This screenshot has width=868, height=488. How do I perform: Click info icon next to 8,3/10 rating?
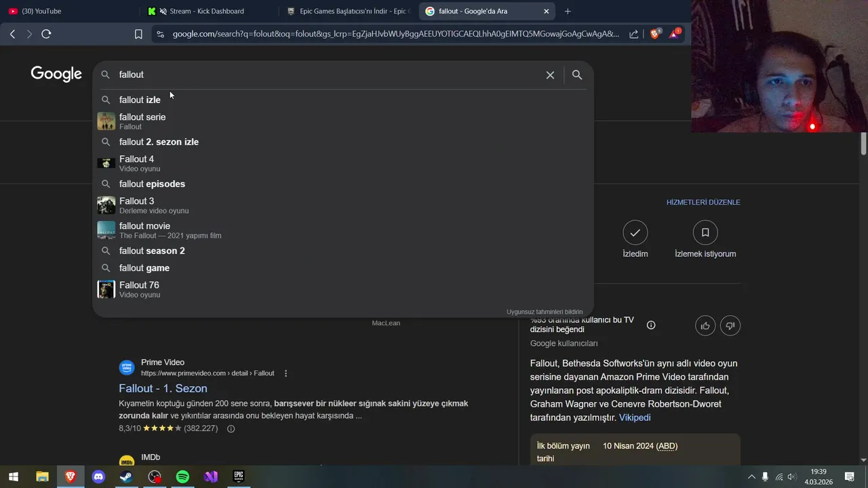[231, 428]
